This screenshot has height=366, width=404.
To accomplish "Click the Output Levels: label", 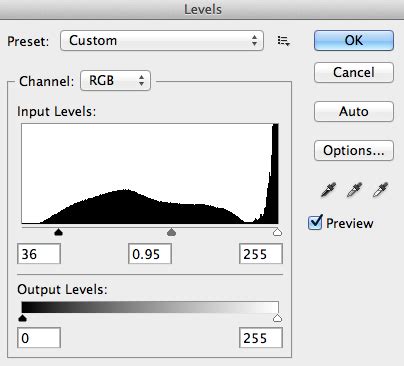I will tap(62, 289).
